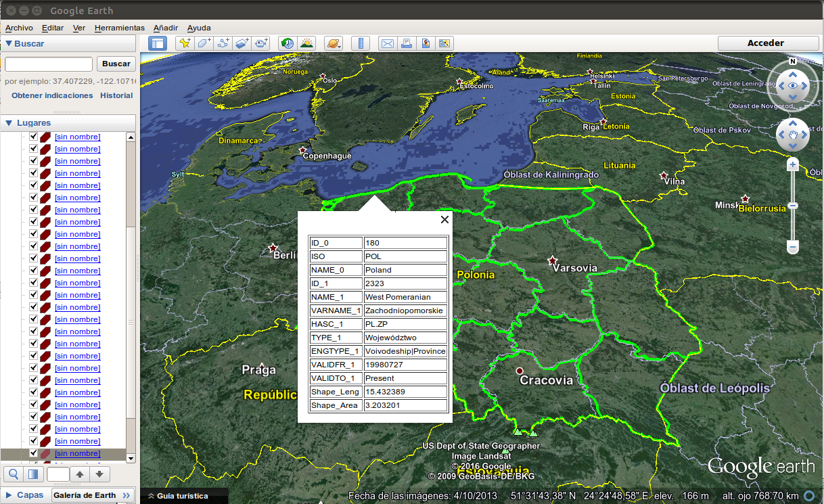
Task: Add a placemark with the pushpin icon
Action: 184,43
